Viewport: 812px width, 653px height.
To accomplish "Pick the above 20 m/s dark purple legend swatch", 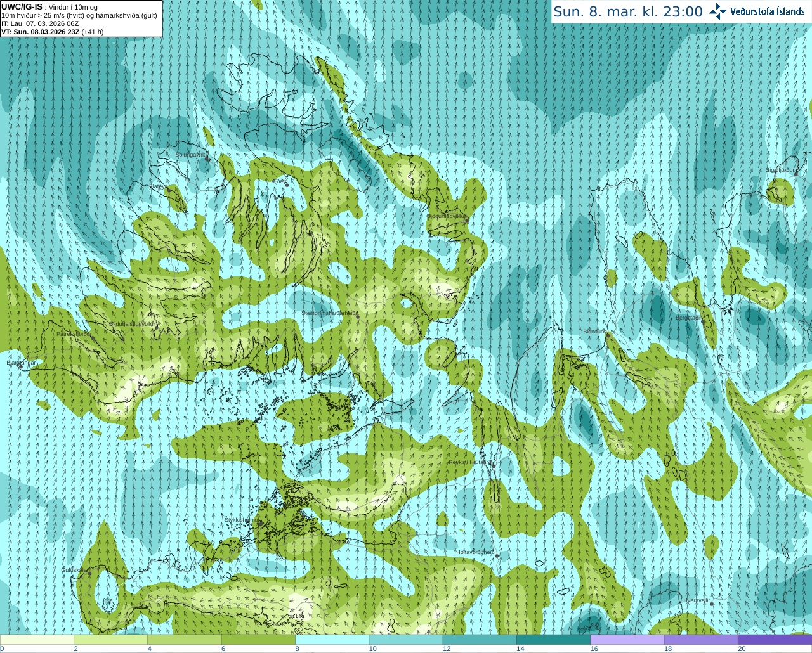I will pyautogui.click(x=775, y=640).
